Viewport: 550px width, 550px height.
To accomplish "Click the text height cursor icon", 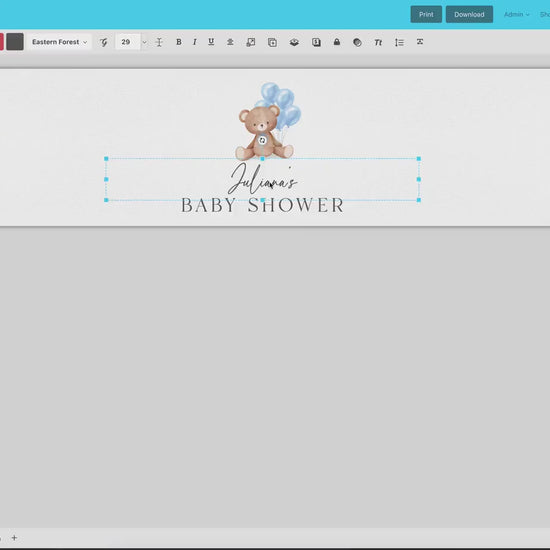I will pyautogui.click(x=159, y=42).
